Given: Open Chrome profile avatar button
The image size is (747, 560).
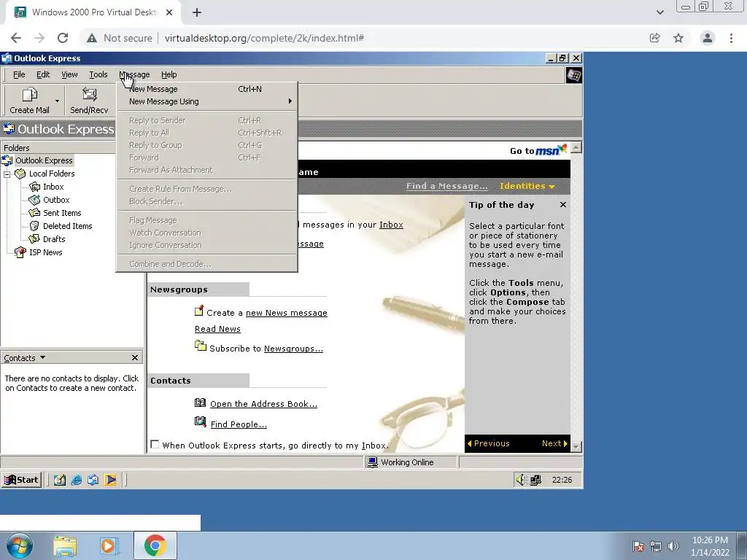Looking at the screenshot, I should tap(708, 38).
